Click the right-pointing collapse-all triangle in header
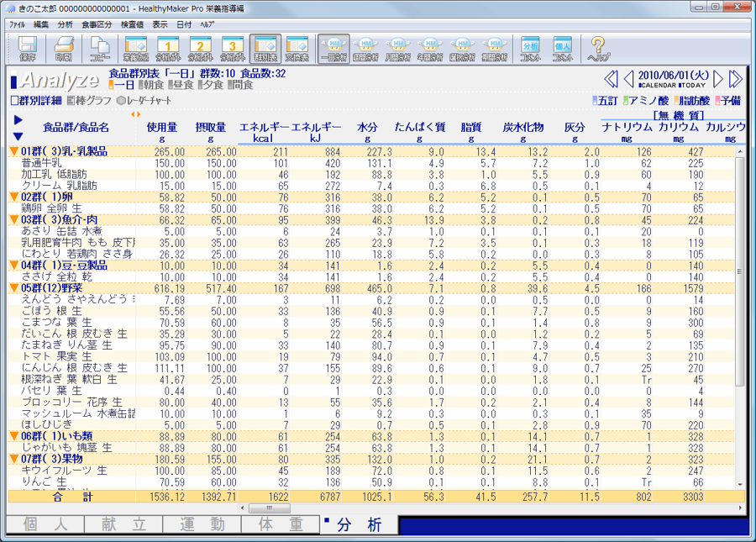This screenshot has width=756, height=542. point(18,119)
